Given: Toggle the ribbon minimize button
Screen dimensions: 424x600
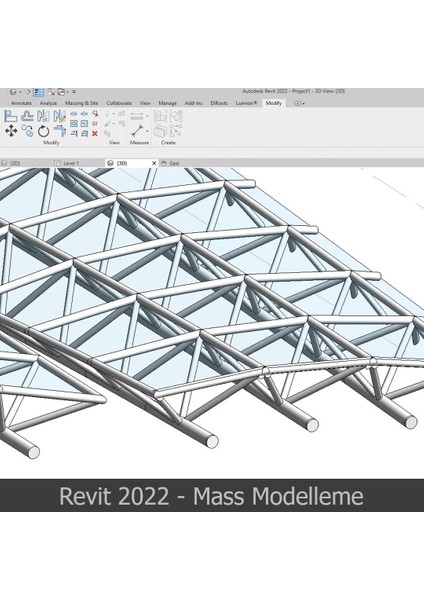Looking at the screenshot, I should [x=298, y=103].
